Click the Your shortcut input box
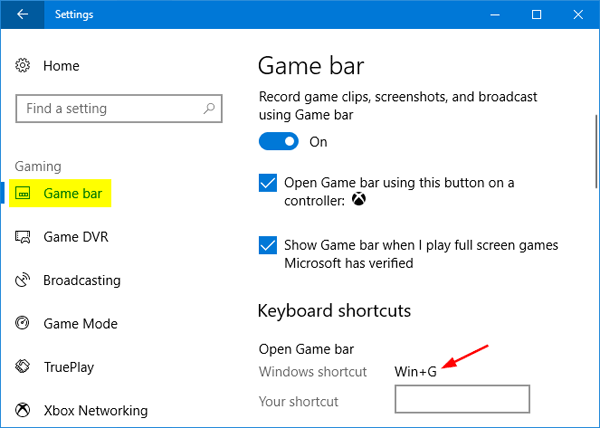Viewport: 600px width, 428px height. click(462, 399)
